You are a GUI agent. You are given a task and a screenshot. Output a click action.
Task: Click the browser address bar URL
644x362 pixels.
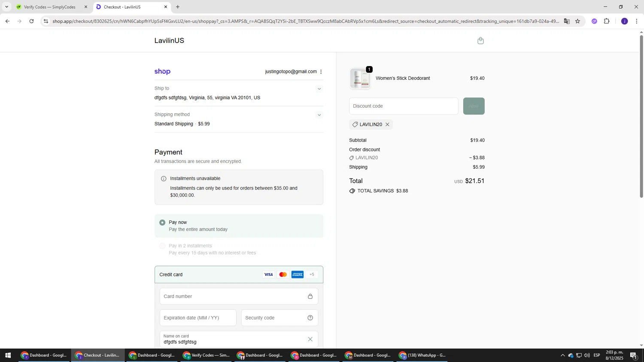point(306,21)
